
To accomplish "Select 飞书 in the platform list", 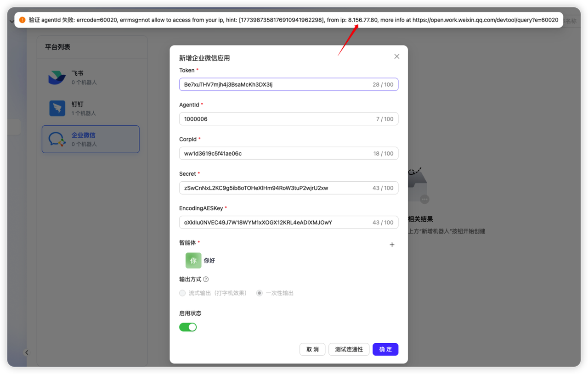I will (x=90, y=78).
